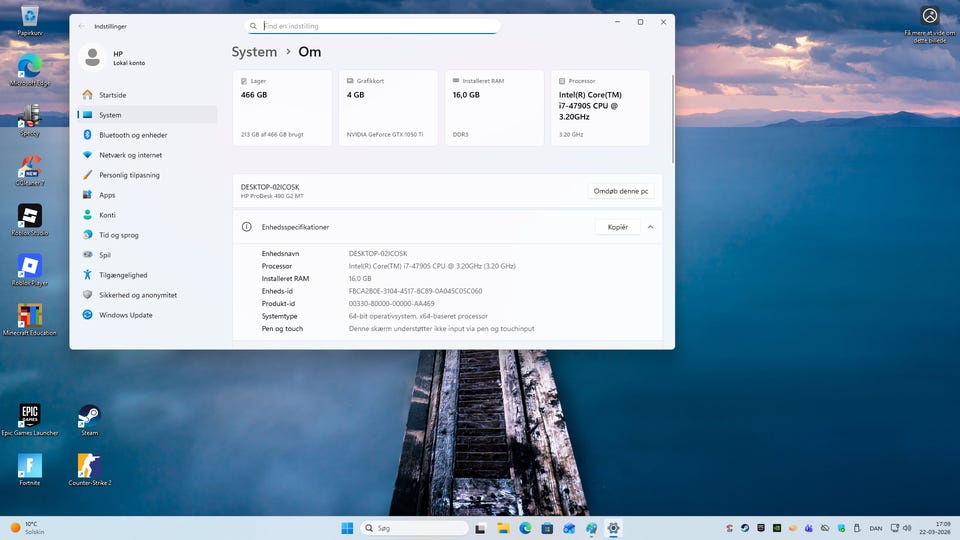Open Personlig tilpasning settings page
Viewport: 960px width, 540px height.
[129, 175]
